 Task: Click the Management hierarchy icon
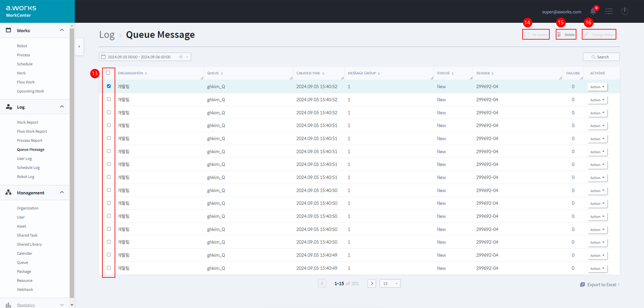pos(9,192)
